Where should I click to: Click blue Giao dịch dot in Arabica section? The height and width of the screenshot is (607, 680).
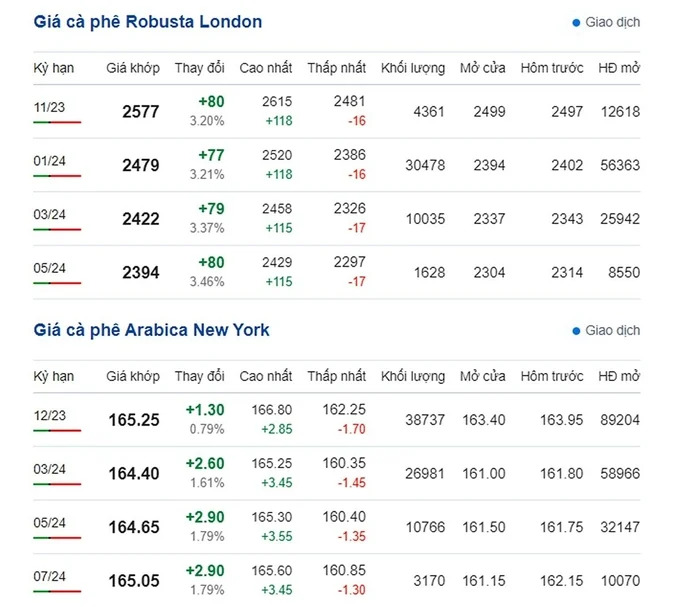click(x=576, y=330)
